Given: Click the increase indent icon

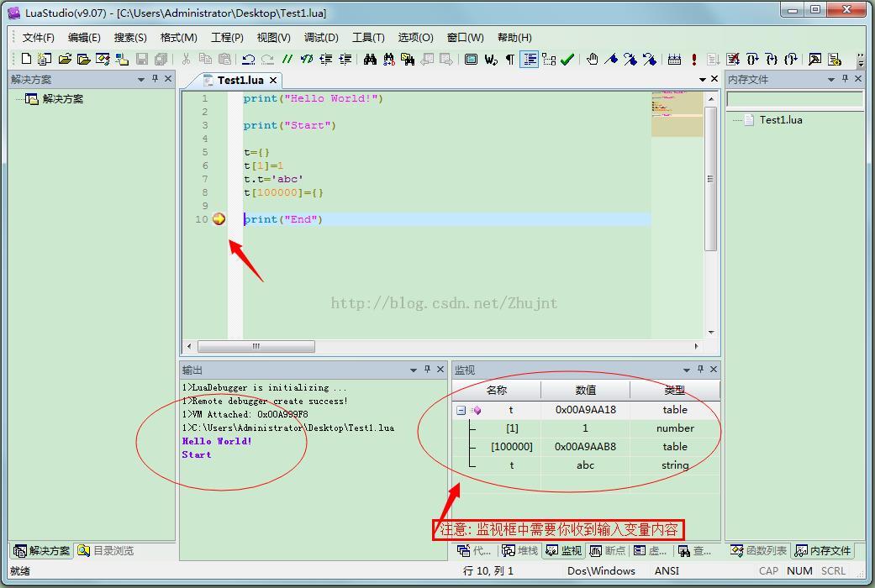Looking at the screenshot, I should (x=345, y=59).
